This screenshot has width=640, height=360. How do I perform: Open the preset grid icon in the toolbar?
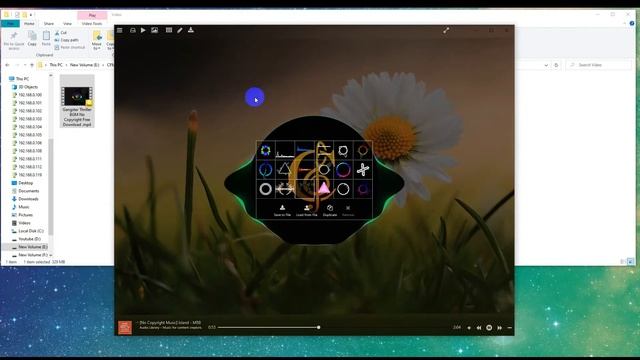(169, 30)
